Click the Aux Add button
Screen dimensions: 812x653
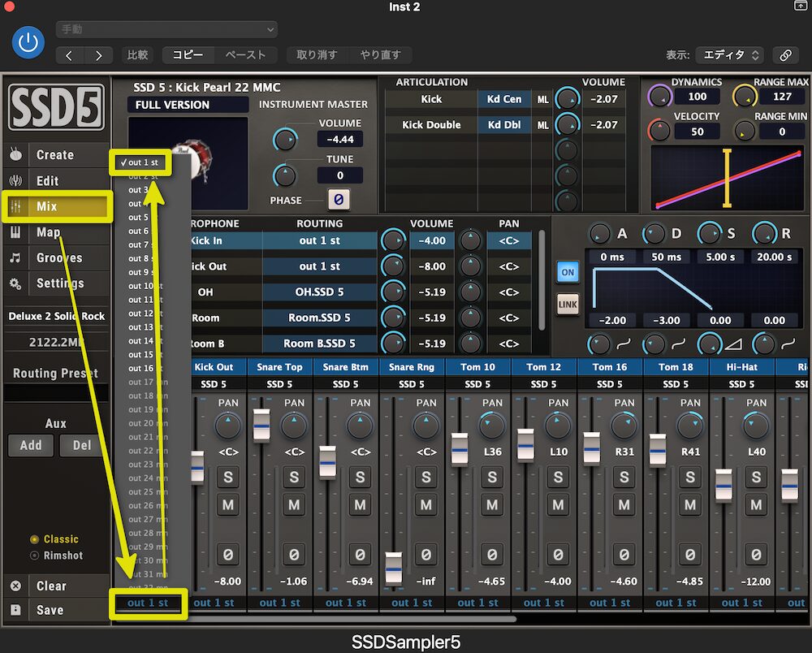pyautogui.click(x=31, y=445)
